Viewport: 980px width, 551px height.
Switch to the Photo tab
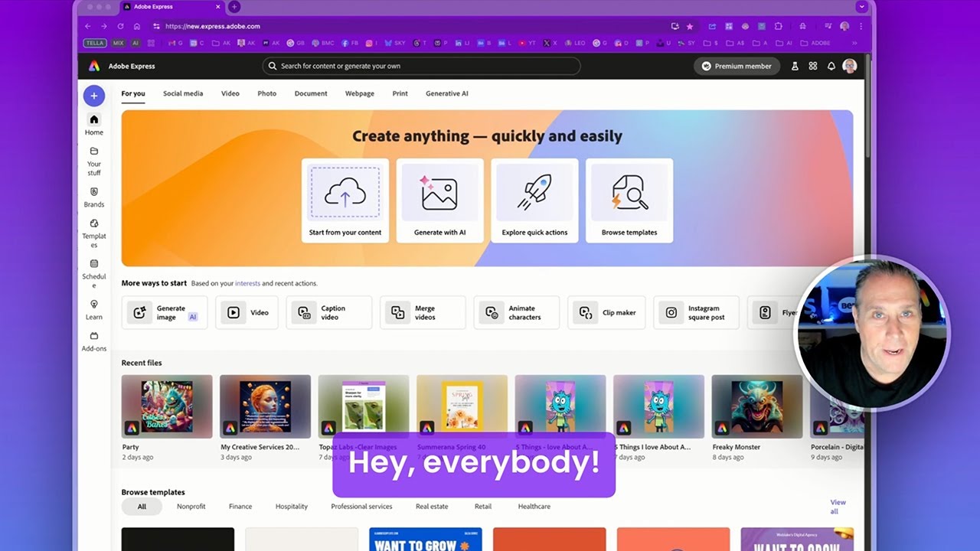click(x=267, y=93)
